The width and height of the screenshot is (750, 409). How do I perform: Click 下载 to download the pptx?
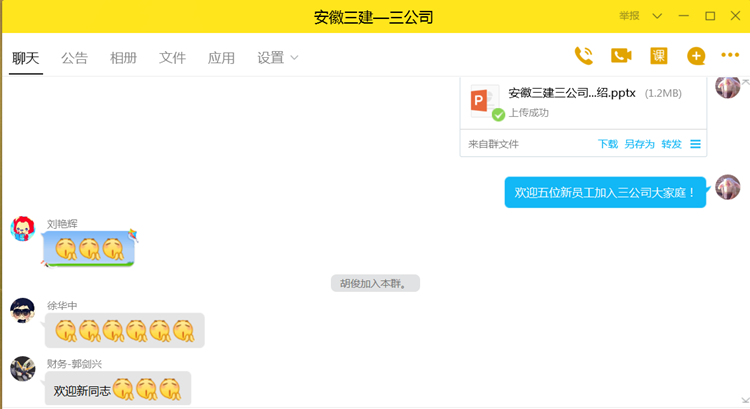point(607,144)
